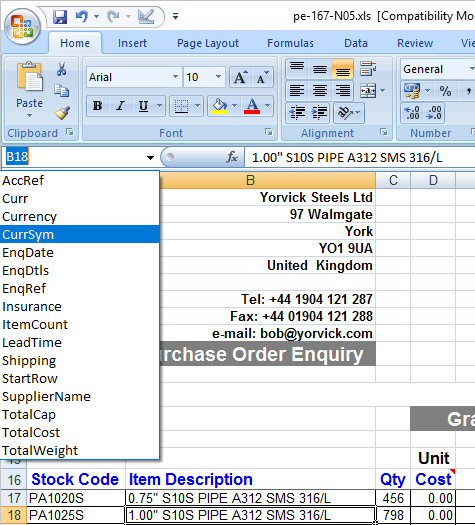Select the PA1020S stock code cell
Screen dimensions: 475x525
coord(76,498)
